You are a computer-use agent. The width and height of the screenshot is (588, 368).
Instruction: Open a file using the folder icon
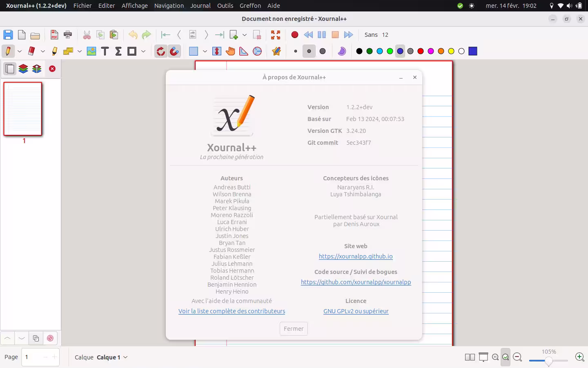35,35
